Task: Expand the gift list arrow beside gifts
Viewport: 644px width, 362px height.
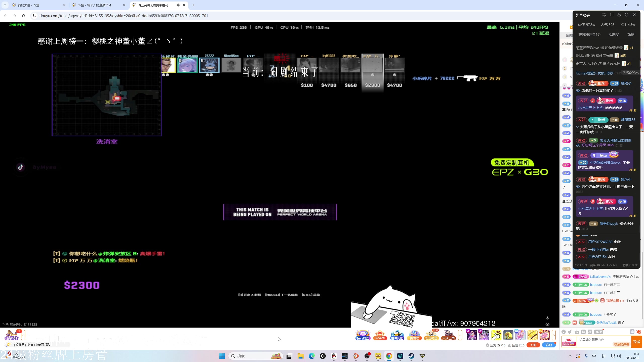Action: point(554,335)
